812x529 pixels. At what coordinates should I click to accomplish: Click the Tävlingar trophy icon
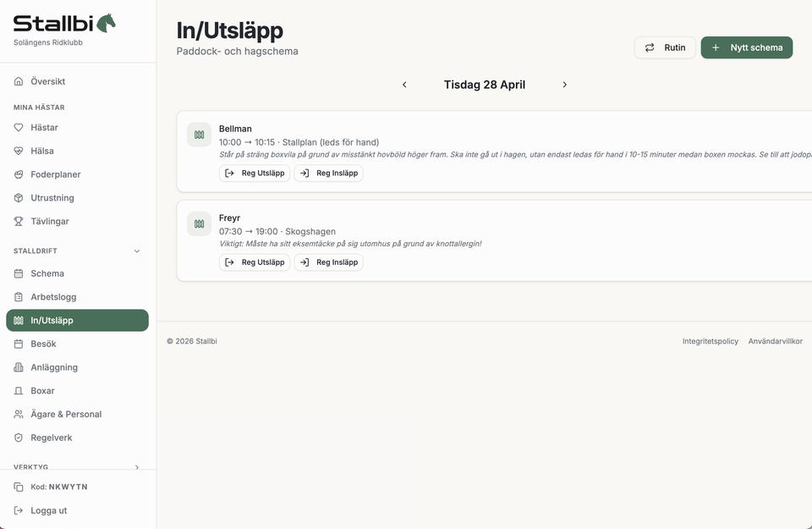pyautogui.click(x=19, y=221)
